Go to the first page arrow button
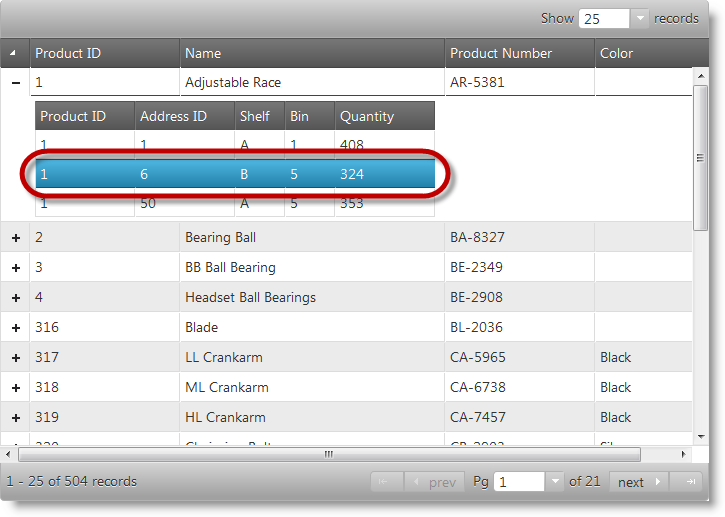This screenshot has height=517, width=725. tap(385, 482)
